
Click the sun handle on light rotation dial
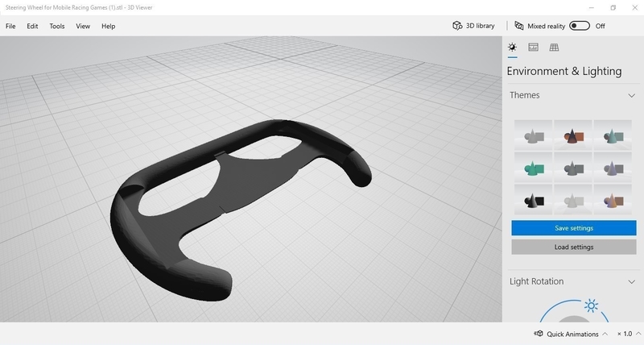(x=591, y=306)
